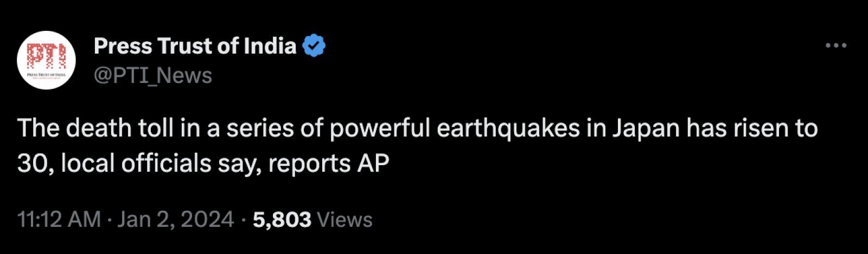Click the 11:12 AM timestamp
868x254 pixels.
click(x=59, y=219)
